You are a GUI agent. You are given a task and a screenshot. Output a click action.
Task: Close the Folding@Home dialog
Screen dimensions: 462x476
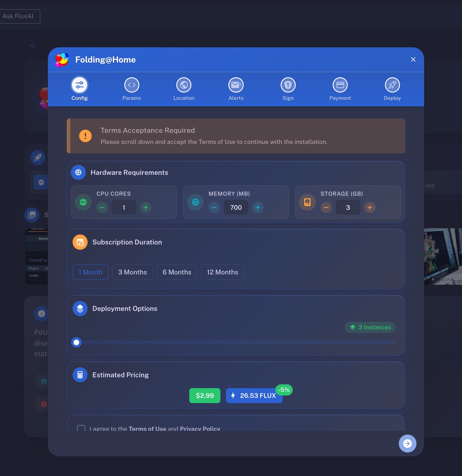pos(413,60)
